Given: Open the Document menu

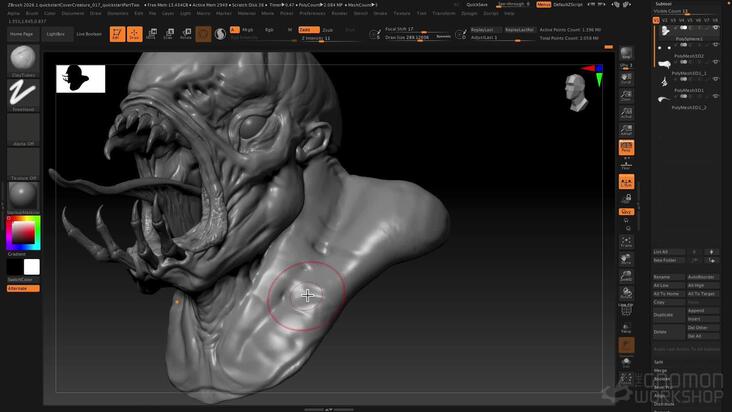Looking at the screenshot, I should 73,14.
